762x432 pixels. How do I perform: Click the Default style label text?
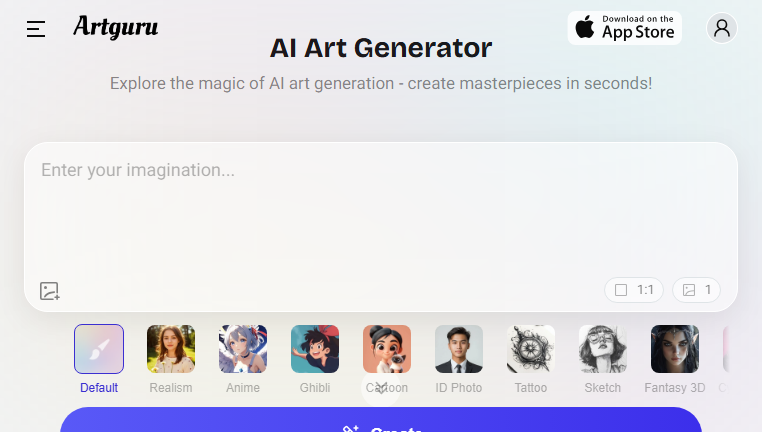pyautogui.click(x=99, y=388)
